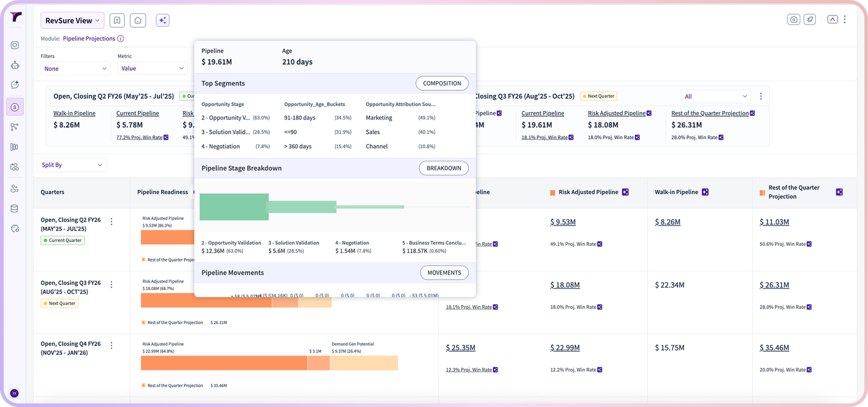Click the AI sparkle icon in the top toolbar
The image size is (868, 407).
(x=162, y=20)
